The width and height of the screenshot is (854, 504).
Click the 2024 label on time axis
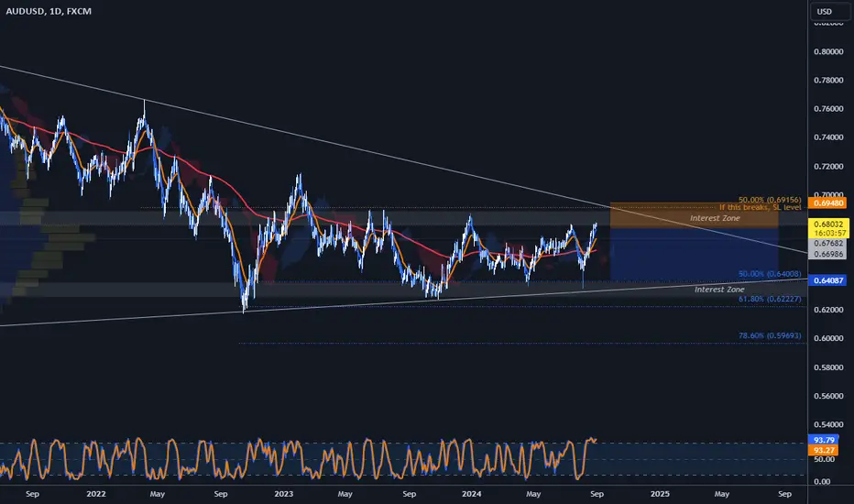point(471,494)
